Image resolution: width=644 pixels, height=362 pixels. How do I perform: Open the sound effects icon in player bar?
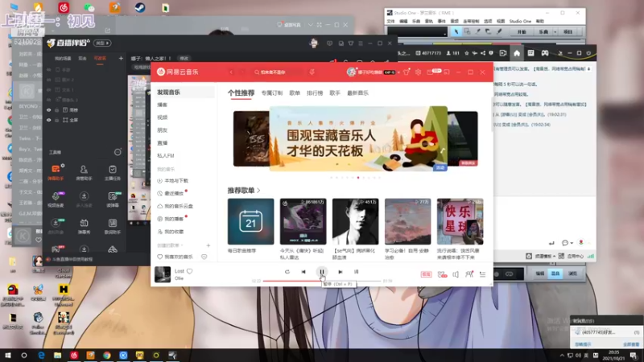click(x=442, y=274)
